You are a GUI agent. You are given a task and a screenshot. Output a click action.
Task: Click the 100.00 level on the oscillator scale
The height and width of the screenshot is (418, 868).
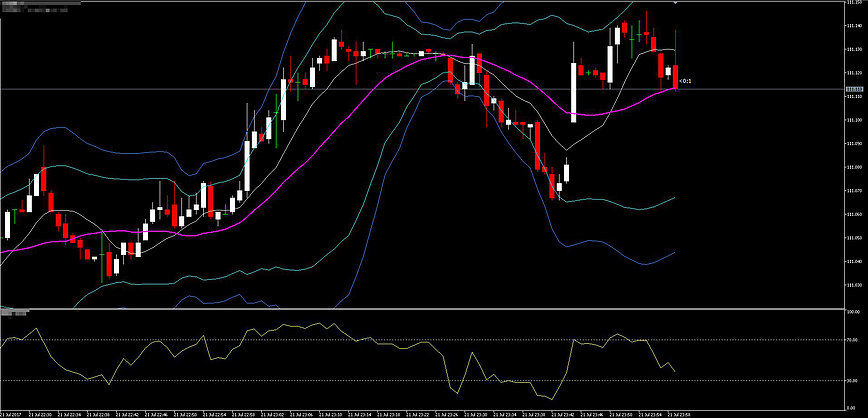tap(854, 312)
